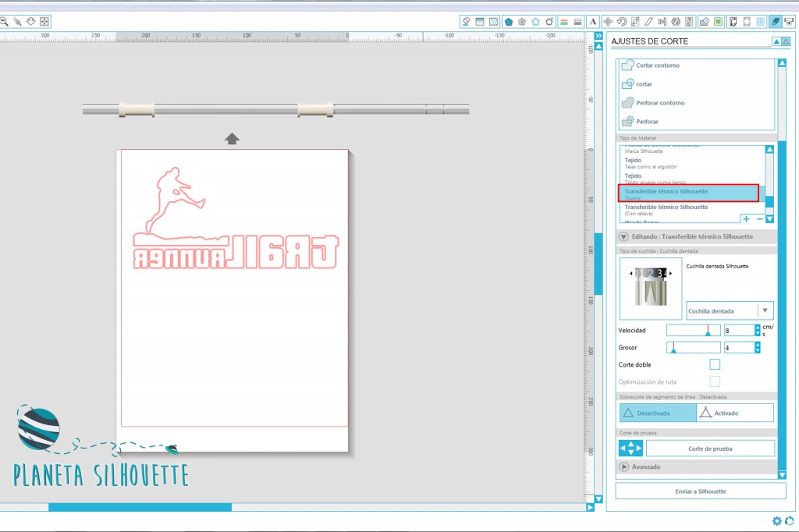The width and height of the screenshot is (799, 532).
Task: Open the rotate options panel
Action: pyautogui.click(x=622, y=21)
